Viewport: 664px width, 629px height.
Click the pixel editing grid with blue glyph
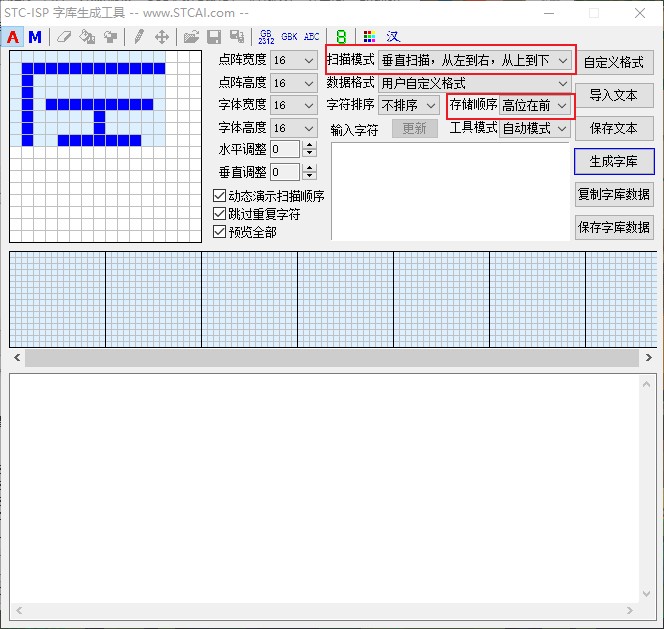(105, 147)
